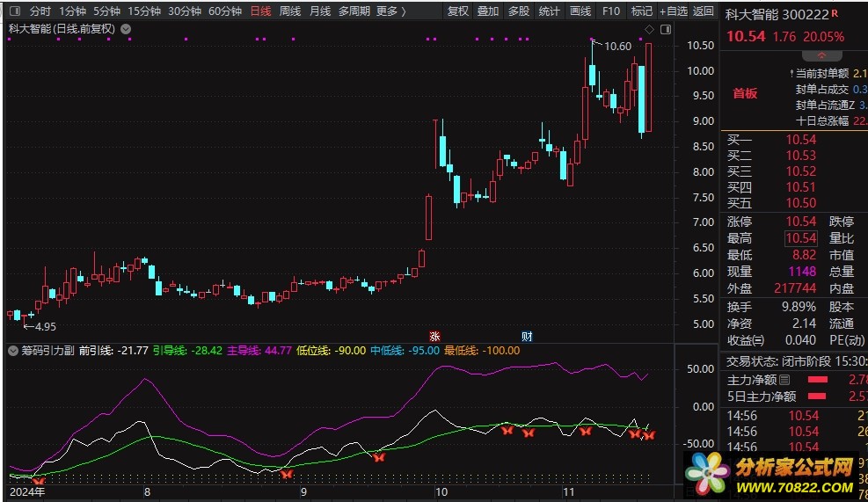Viewport: 868px width, 502px height.
Task: Click the 外盘 value 217744
Action: (x=795, y=287)
